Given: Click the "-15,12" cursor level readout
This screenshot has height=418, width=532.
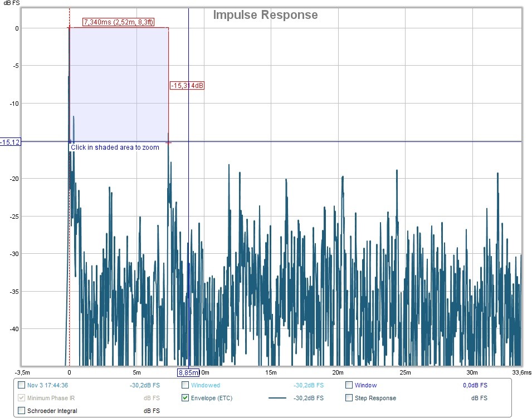Looking at the screenshot, I should click(10, 142).
